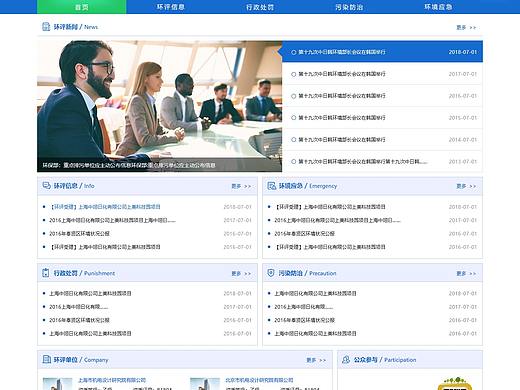Open the 上海市 company name link
Image resolution: width=520 pixels, height=390 pixels.
(112, 380)
